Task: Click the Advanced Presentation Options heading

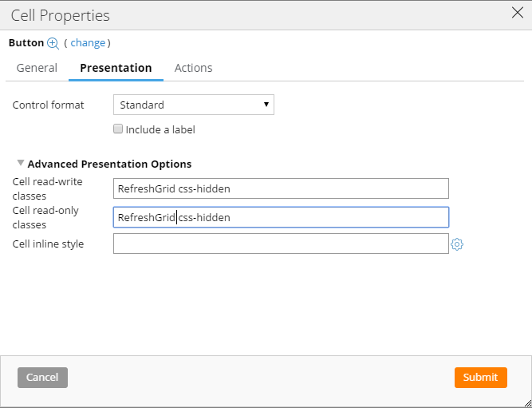Action: [109, 164]
